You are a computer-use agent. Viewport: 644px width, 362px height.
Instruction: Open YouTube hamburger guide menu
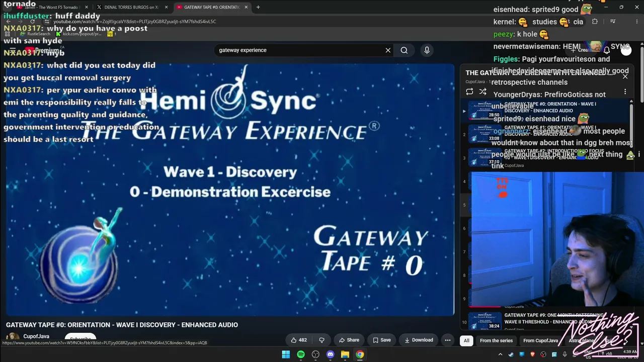coord(12,50)
